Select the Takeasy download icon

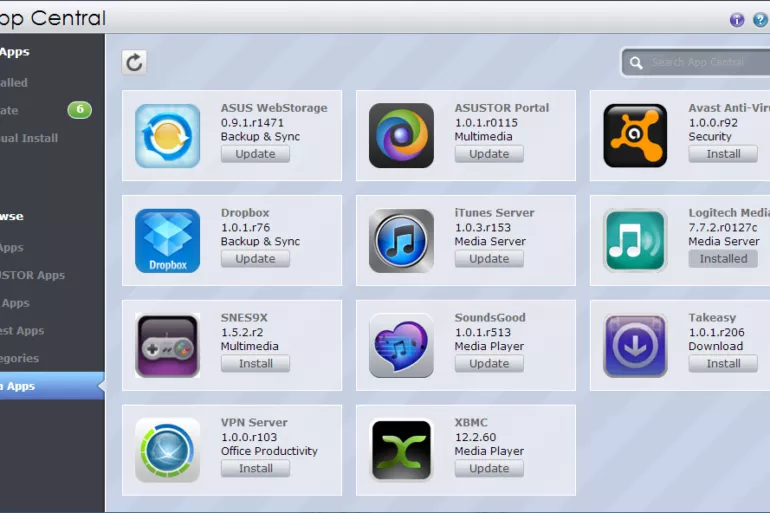[x=635, y=346]
